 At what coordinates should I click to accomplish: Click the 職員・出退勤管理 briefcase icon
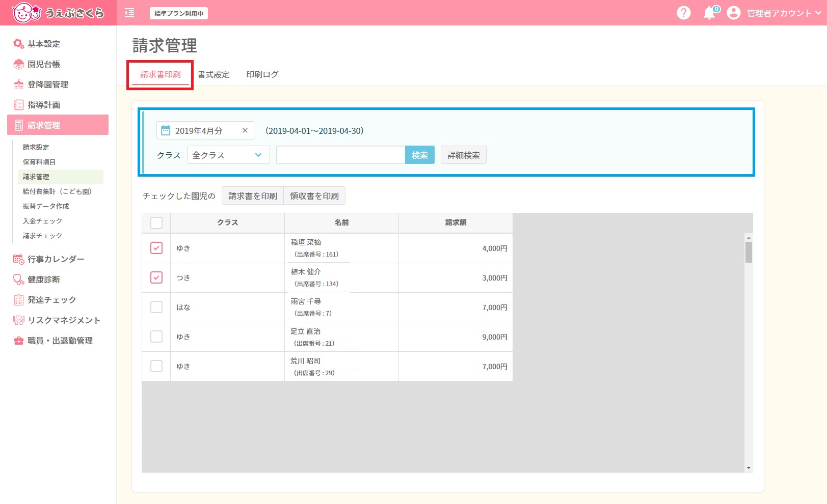coord(18,341)
